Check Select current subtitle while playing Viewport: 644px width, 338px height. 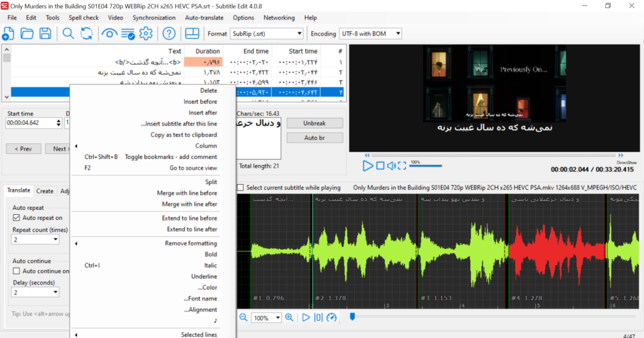point(240,187)
